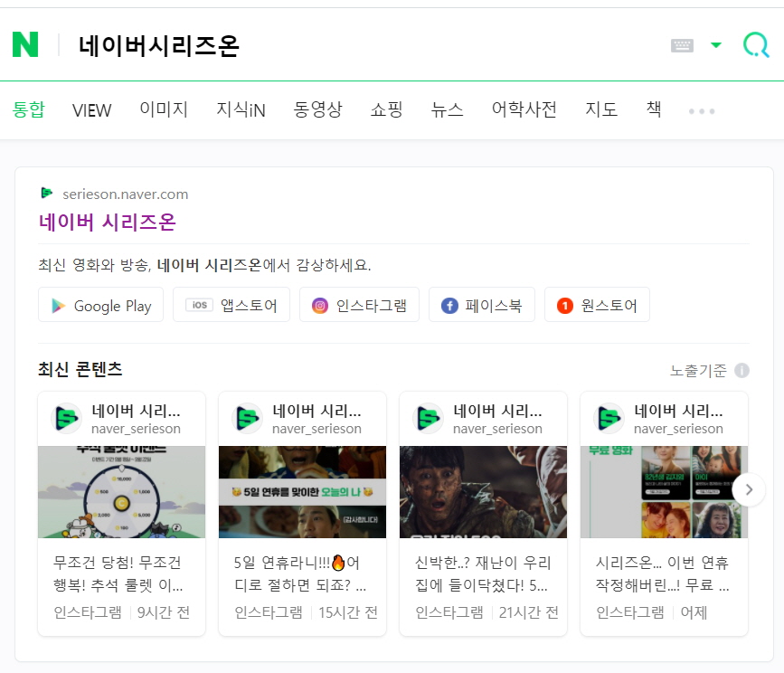Open the 네이버 시리즈온 title link
This screenshot has width=784, height=673.
pos(108,222)
